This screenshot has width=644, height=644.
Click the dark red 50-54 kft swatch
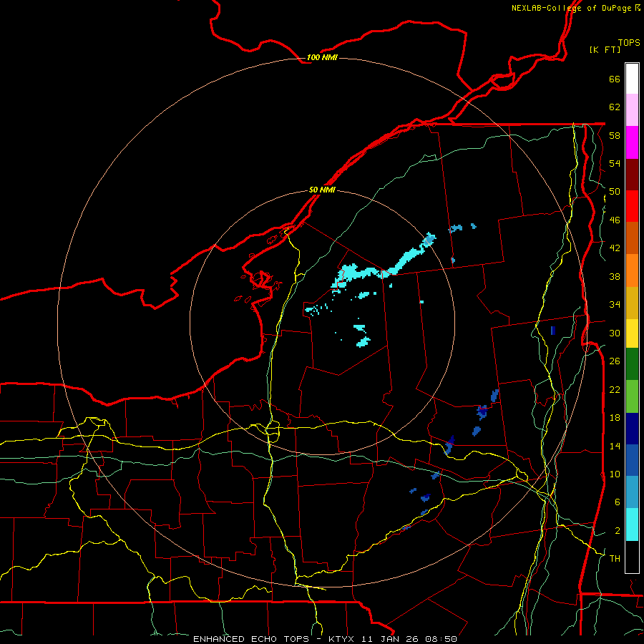tap(632, 174)
